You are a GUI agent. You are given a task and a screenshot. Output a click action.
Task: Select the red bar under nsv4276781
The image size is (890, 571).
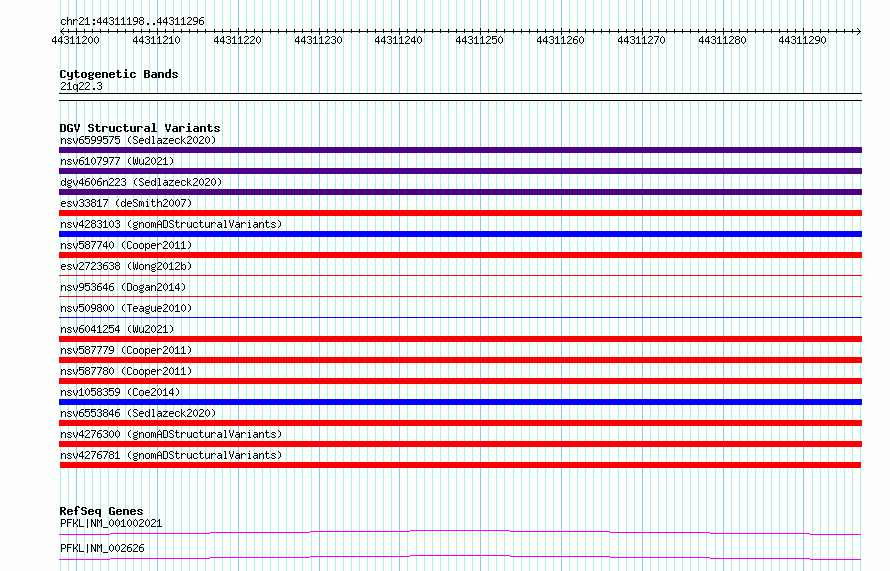coord(460,465)
